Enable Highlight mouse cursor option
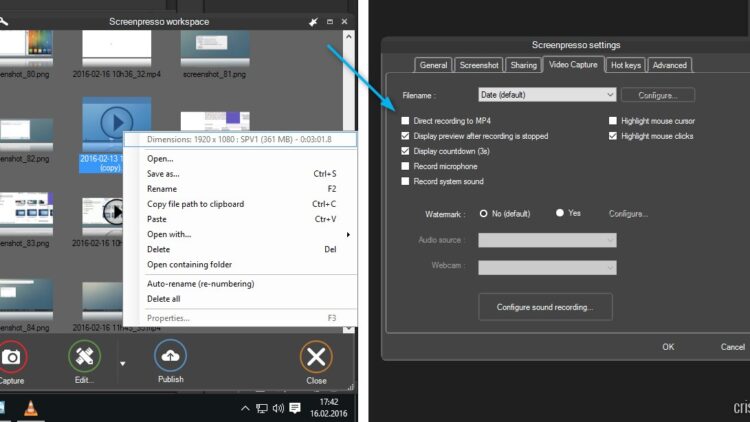The height and width of the screenshot is (422, 750). (613, 121)
